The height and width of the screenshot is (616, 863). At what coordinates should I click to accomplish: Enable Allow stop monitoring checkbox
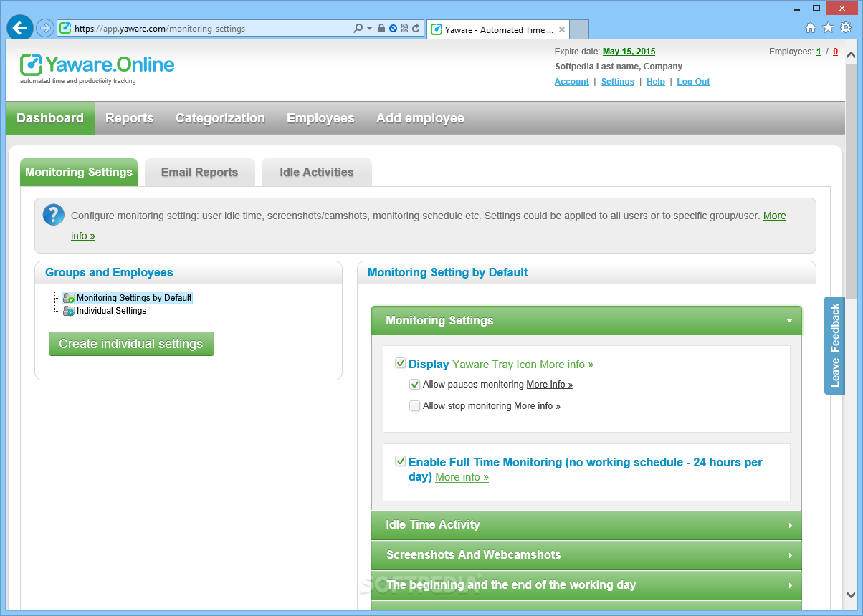414,406
